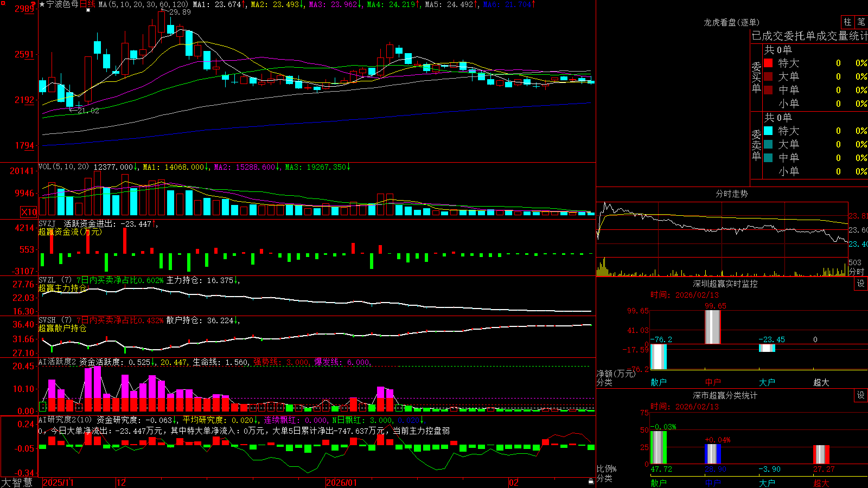This screenshot has height=488, width=868.
Task: Click the 2025/11 date on time axis
Action: click(58, 483)
